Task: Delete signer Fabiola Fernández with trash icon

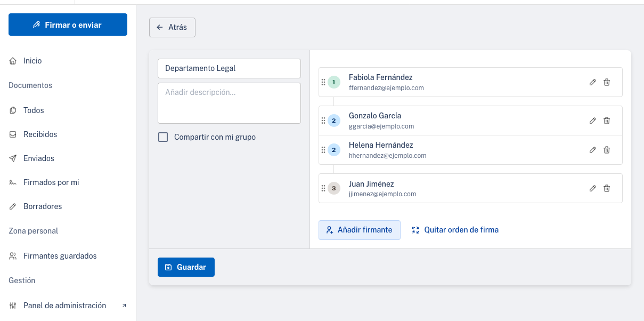Action: pos(606,82)
